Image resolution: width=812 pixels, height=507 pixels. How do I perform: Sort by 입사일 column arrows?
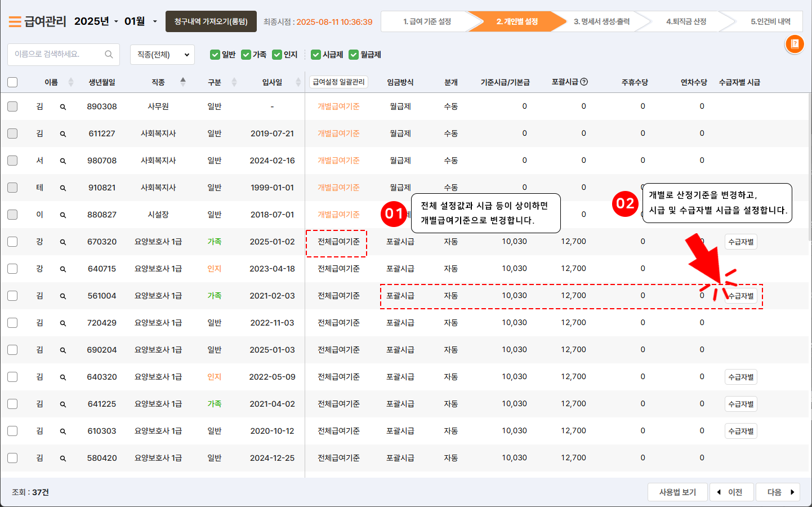pos(298,82)
